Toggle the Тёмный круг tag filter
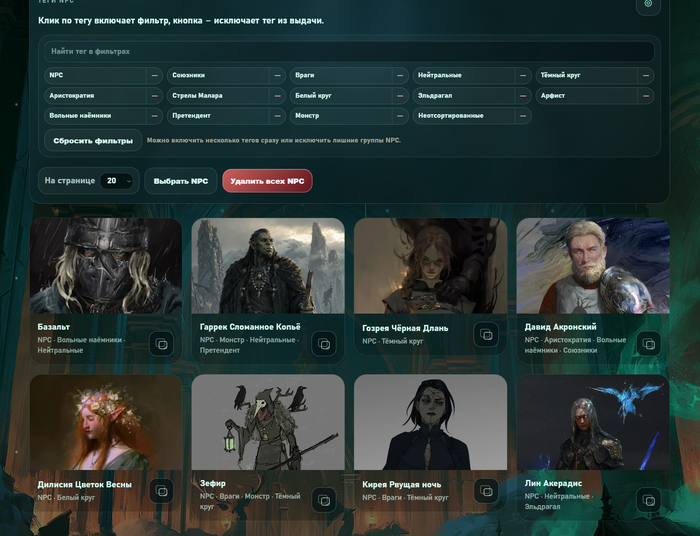Image resolution: width=700 pixels, height=536 pixels. pos(587,75)
